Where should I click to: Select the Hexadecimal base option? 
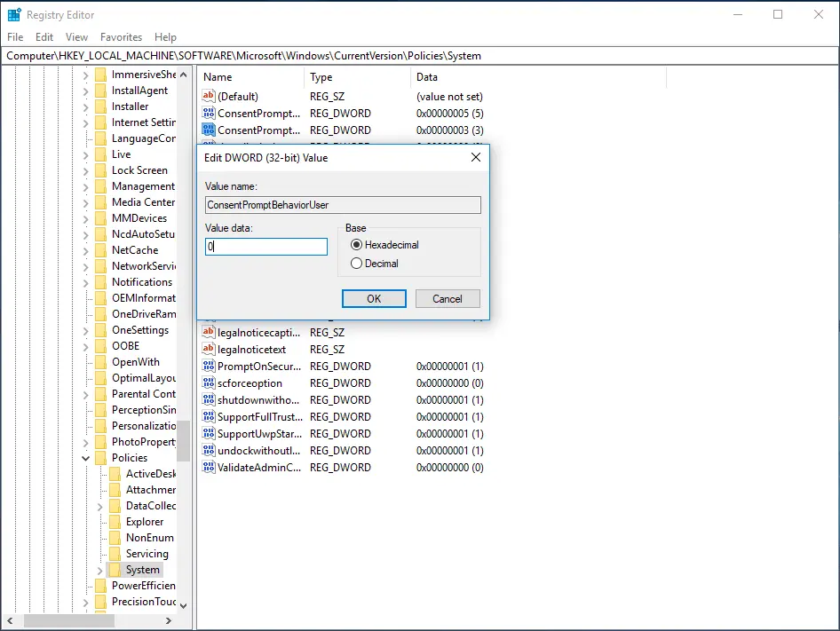click(355, 244)
